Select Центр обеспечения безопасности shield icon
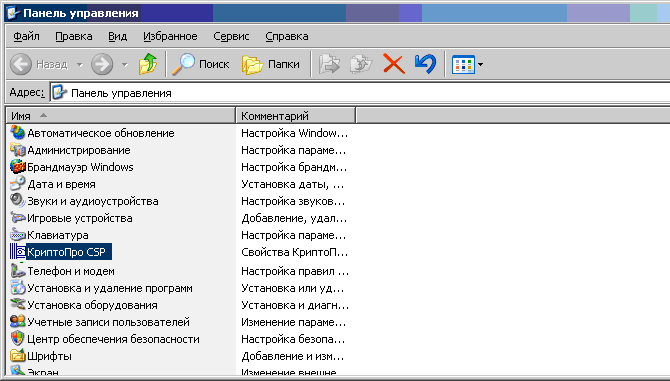Viewport: 670px width, 381px height. (18, 339)
